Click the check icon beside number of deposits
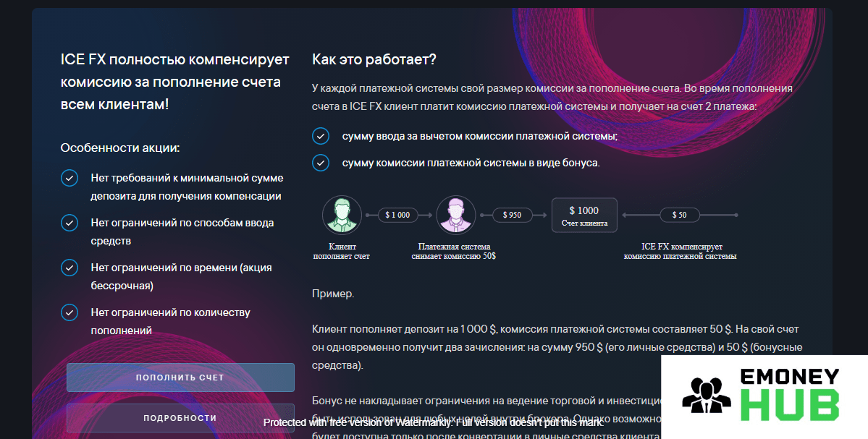This screenshot has height=439, width=868. pos(69,312)
